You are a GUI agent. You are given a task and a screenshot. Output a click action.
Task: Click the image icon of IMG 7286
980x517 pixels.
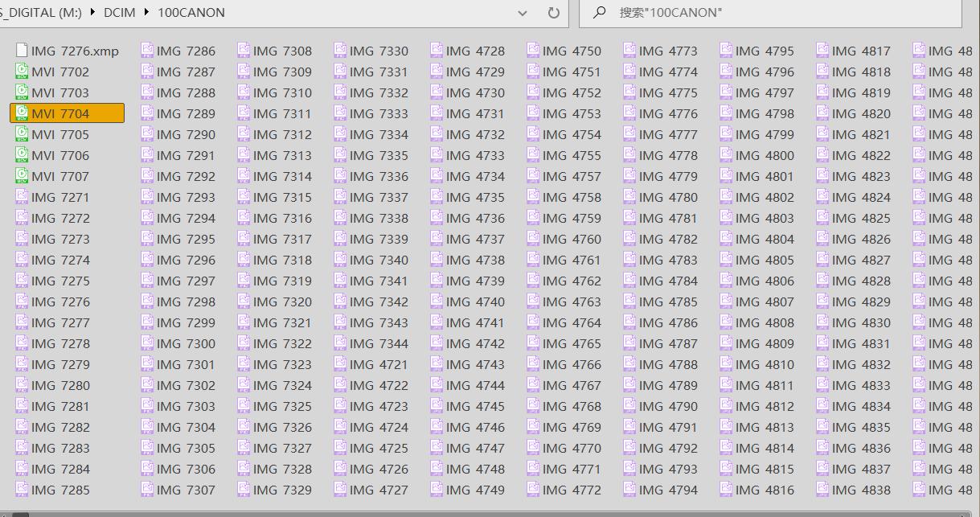click(x=147, y=51)
